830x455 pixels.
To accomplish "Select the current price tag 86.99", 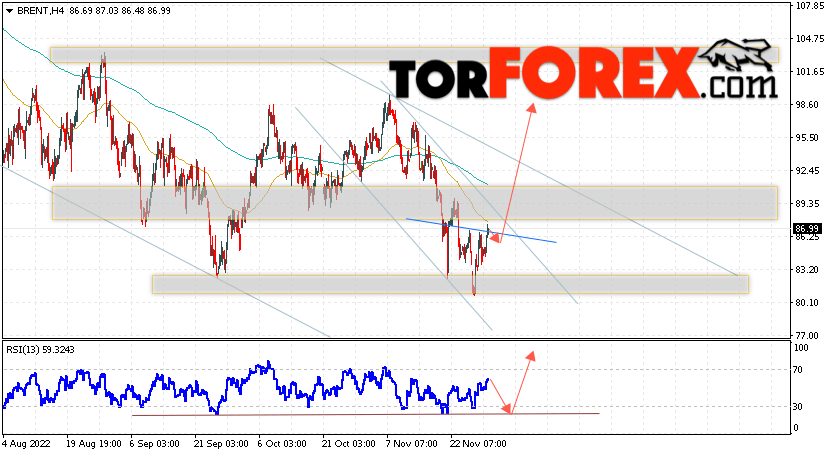I will [x=807, y=229].
